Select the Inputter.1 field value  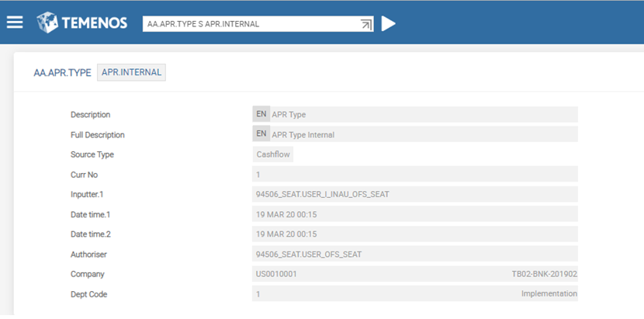(x=322, y=194)
